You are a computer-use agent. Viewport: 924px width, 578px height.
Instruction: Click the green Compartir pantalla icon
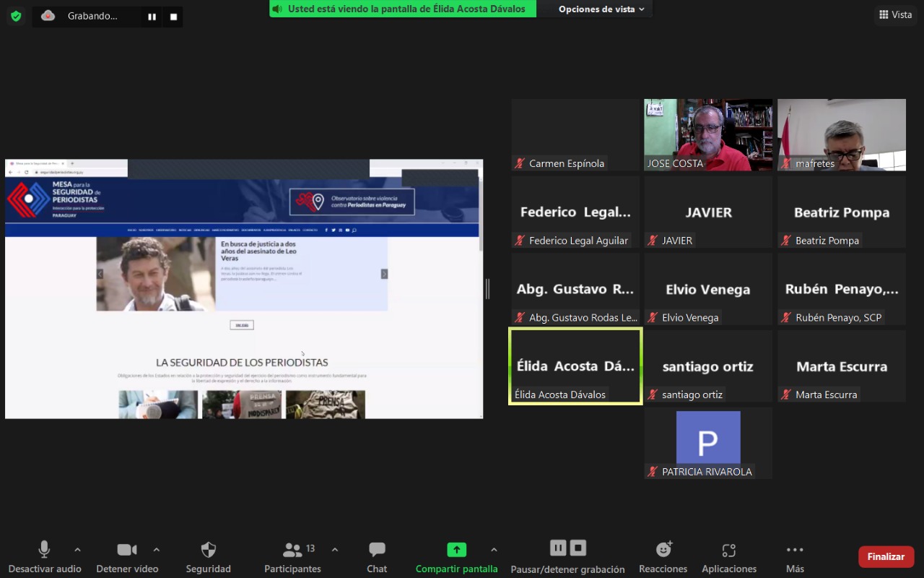(456, 550)
